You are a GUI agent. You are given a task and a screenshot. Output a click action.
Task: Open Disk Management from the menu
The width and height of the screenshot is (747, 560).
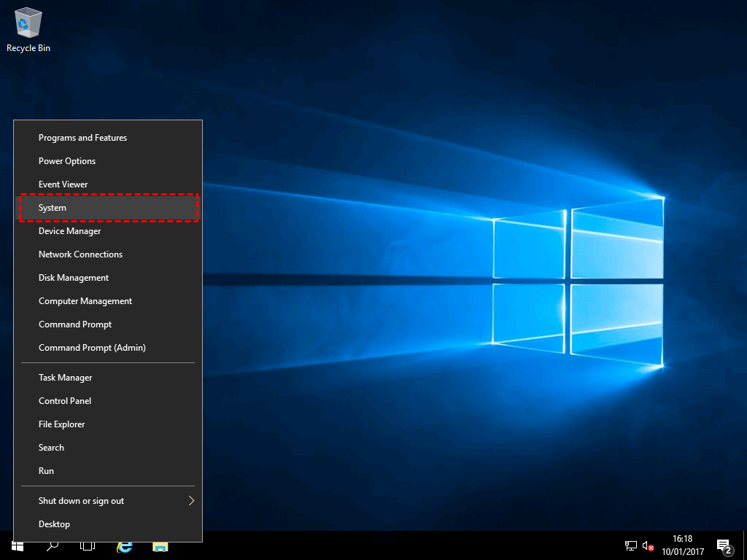click(x=74, y=278)
